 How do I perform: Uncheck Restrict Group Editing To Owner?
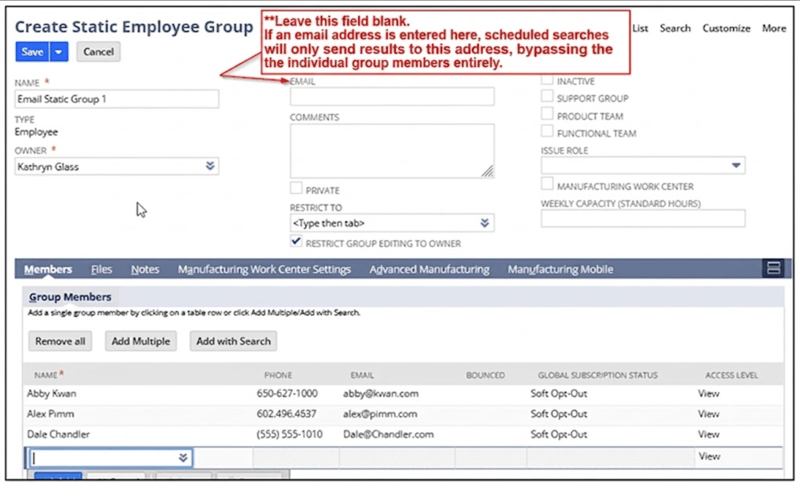click(296, 241)
